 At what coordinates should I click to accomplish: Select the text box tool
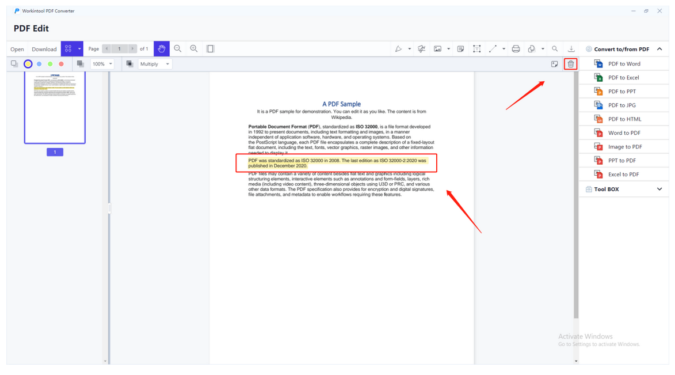coord(477,49)
